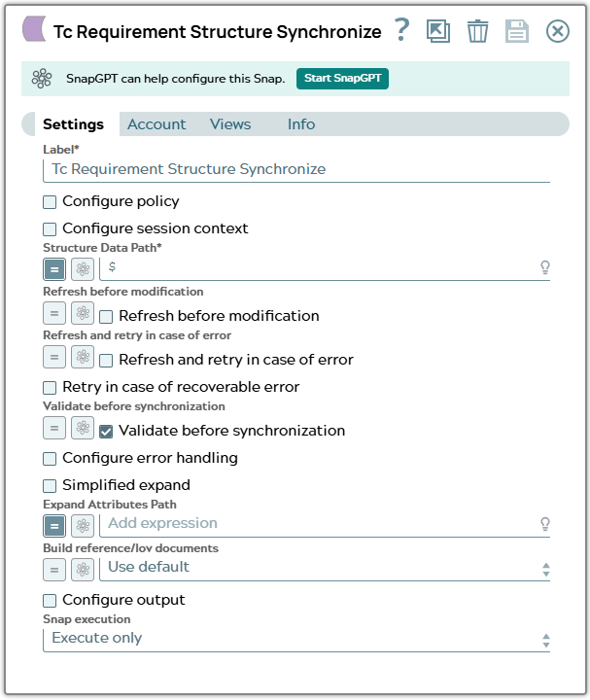Close the Snap settings dialog
Screen dimensions: 590x700
point(557,31)
